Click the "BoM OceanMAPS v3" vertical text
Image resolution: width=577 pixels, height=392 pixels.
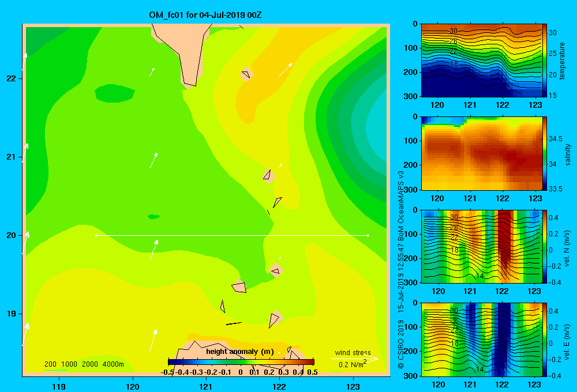[401, 206]
